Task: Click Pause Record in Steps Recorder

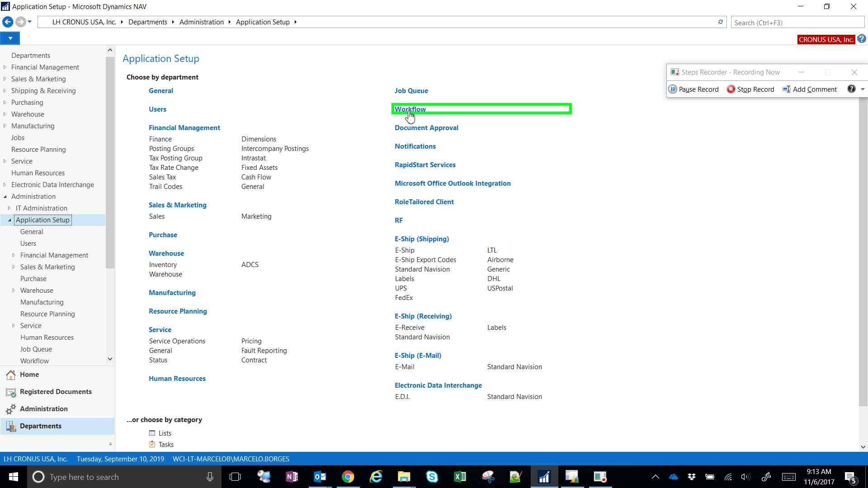Action: [693, 89]
